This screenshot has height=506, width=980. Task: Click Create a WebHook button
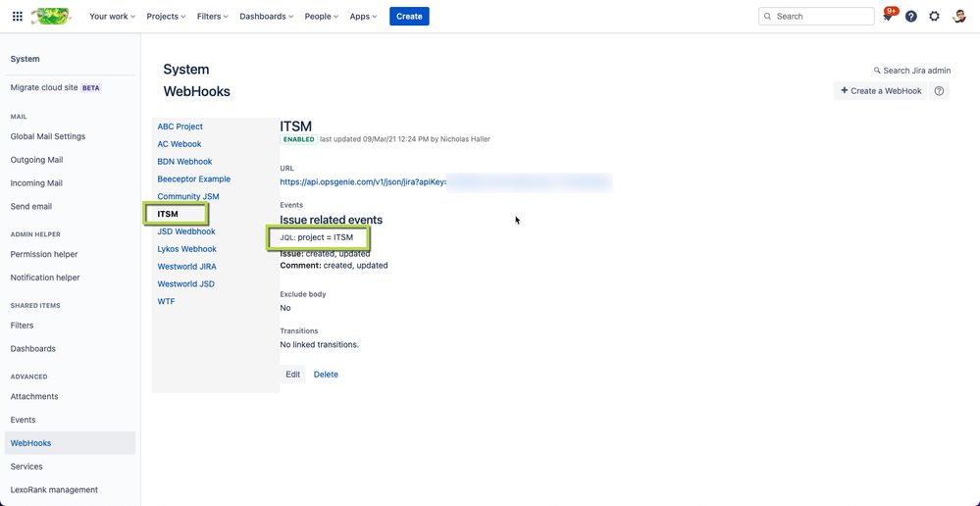880,90
